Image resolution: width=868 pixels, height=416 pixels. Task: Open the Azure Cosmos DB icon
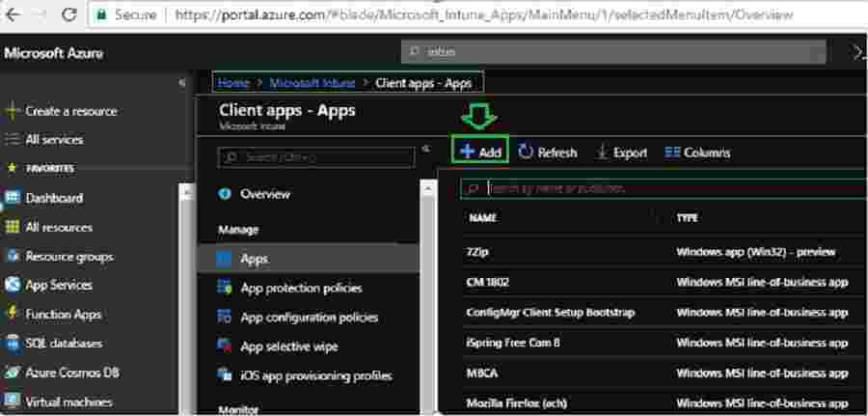tap(13, 373)
